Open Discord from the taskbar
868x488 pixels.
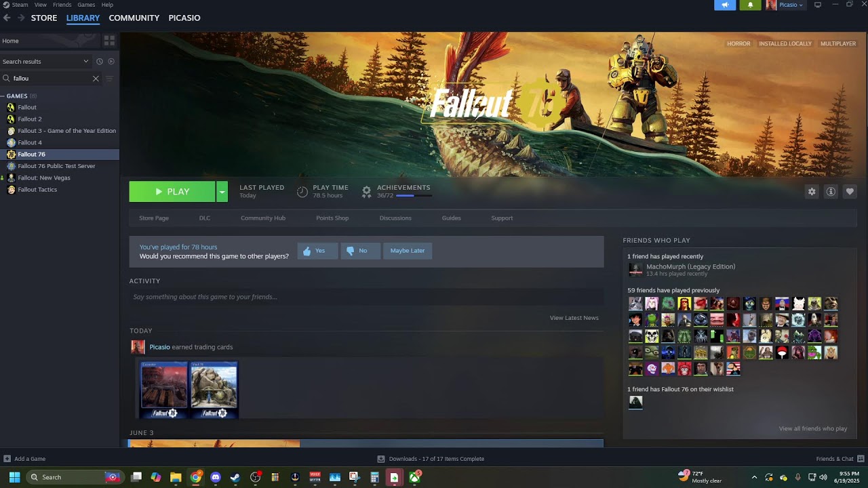coord(216,477)
